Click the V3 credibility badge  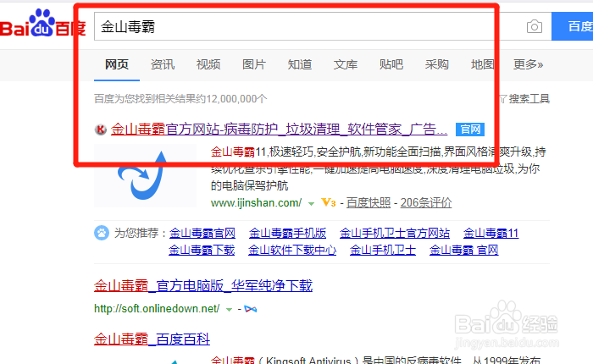(x=329, y=203)
